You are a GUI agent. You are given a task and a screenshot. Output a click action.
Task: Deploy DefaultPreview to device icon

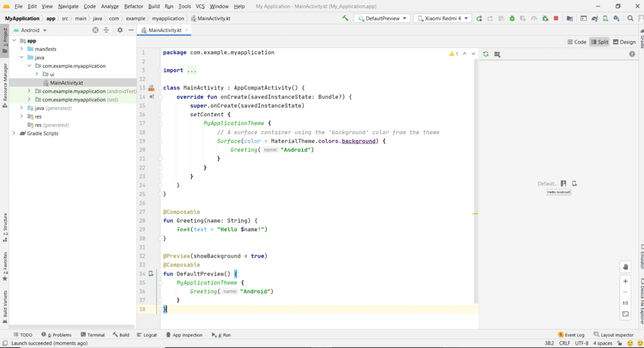point(575,184)
